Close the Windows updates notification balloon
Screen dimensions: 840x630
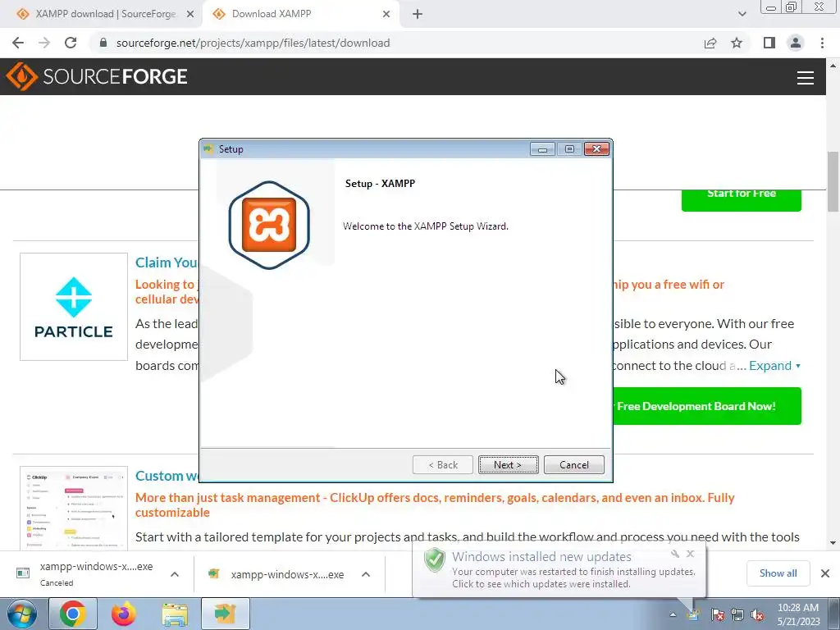(x=690, y=554)
